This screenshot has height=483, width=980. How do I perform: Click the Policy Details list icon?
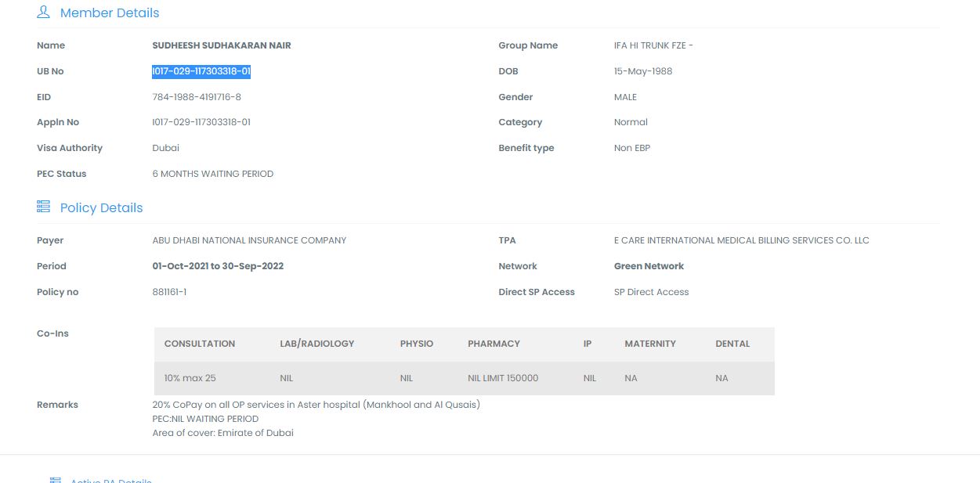pos(43,207)
